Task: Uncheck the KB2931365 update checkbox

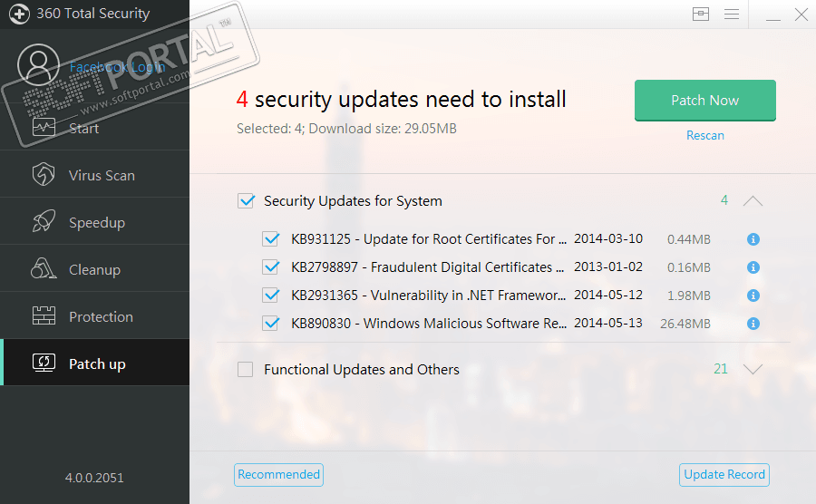Action: click(x=270, y=296)
